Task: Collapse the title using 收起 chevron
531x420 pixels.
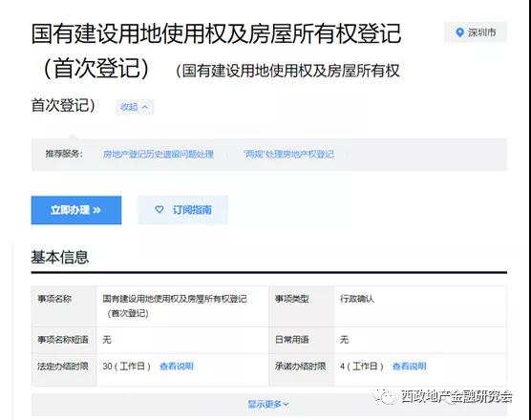Action: (x=135, y=107)
